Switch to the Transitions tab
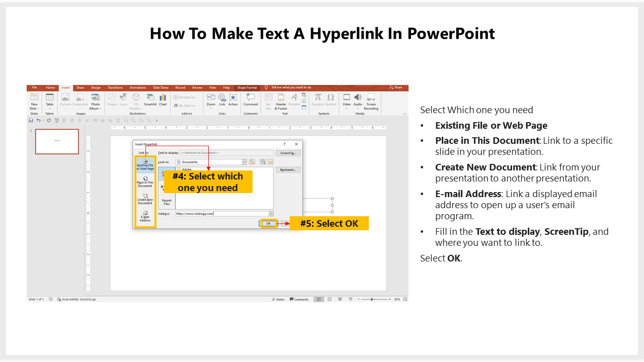The image size is (644, 362). click(115, 87)
